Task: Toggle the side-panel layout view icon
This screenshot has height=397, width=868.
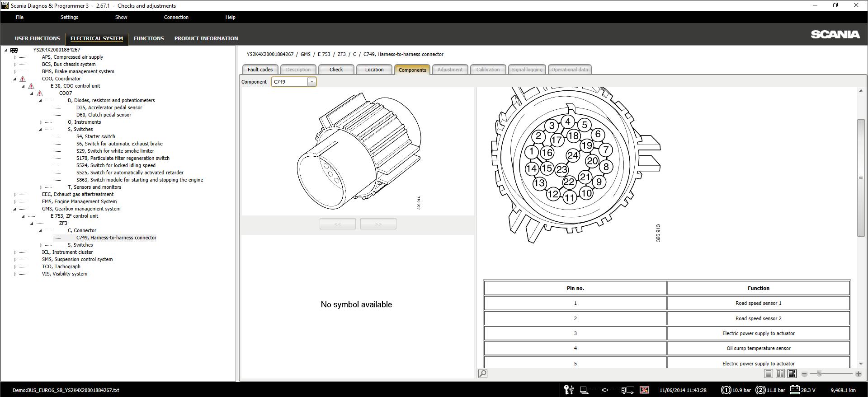Action: (792, 374)
